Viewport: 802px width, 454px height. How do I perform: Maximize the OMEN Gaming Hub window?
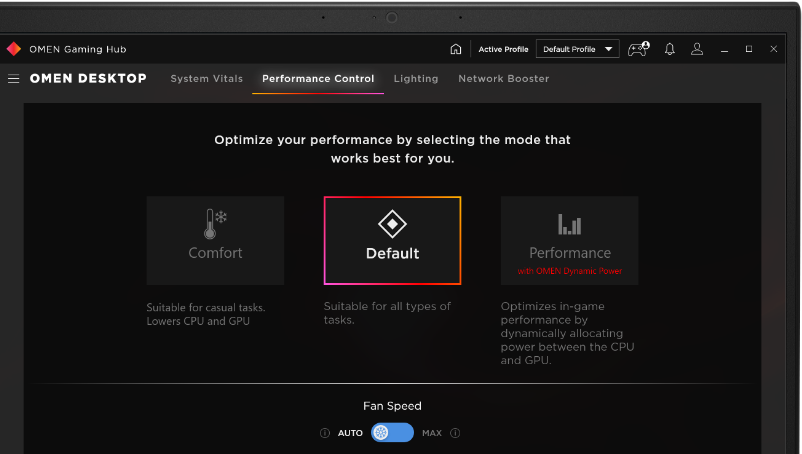point(749,49)
